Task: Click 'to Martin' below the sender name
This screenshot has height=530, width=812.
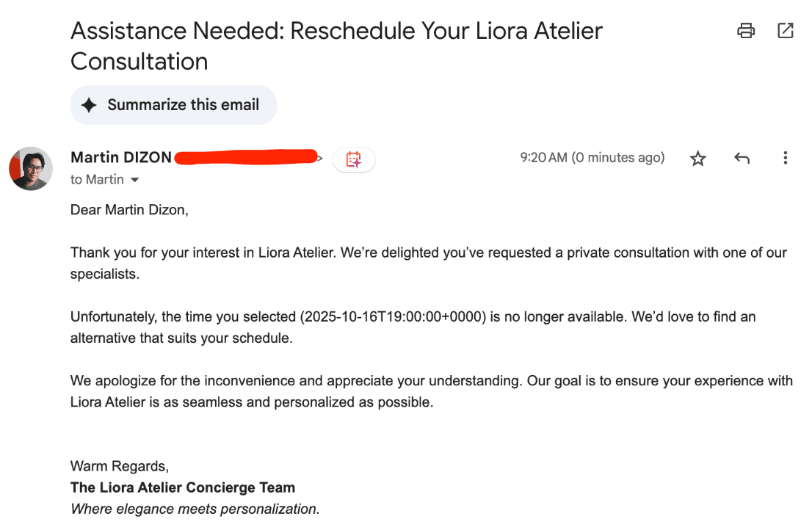Action: pos(95,179)
